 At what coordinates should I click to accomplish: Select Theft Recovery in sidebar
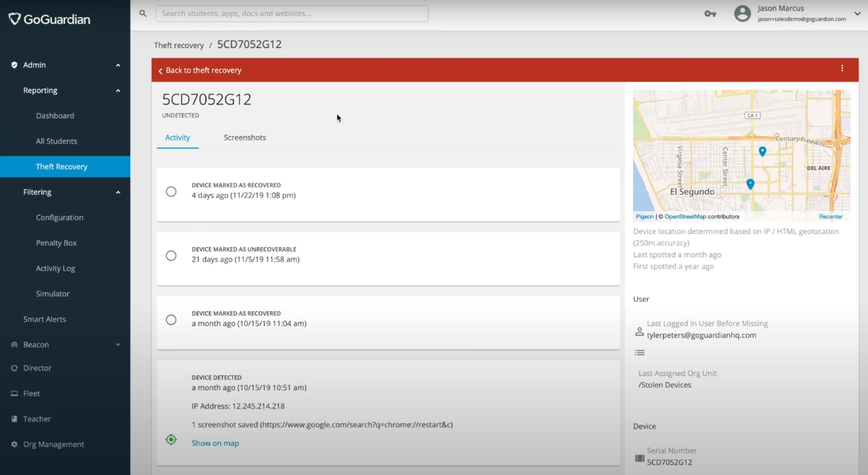tap(65, 166)
